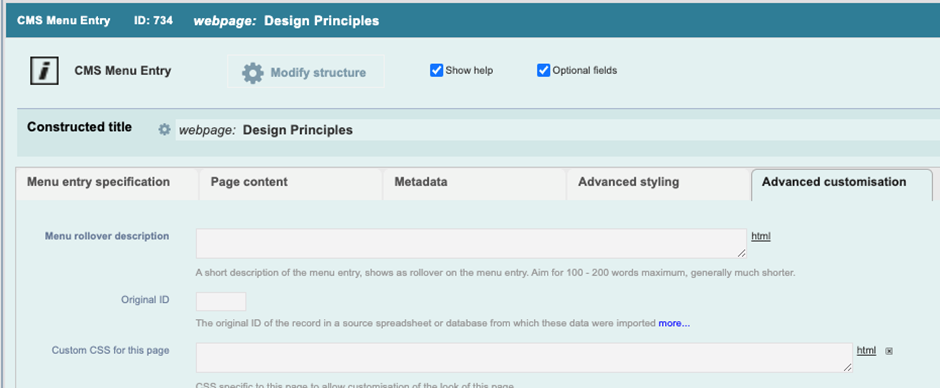Click the Custom CSS for this page field
The width and height of the screenshot is (940, 388).
524,358
